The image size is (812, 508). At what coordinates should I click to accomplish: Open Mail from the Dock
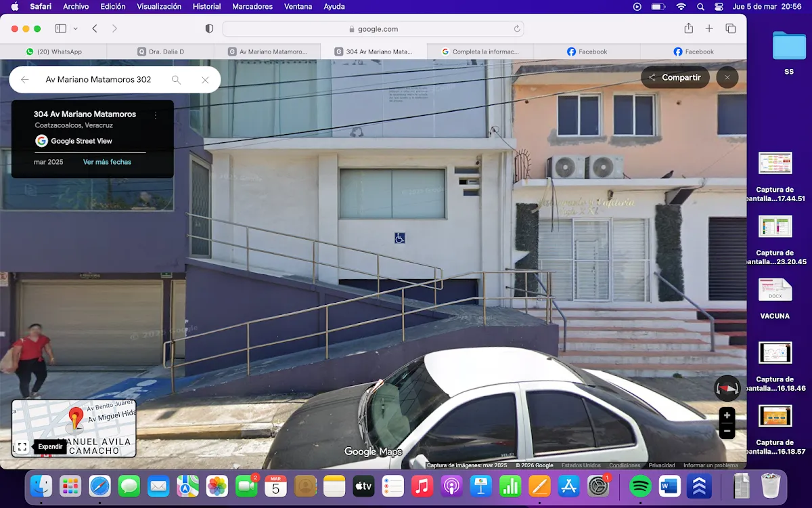click(158, 486)
